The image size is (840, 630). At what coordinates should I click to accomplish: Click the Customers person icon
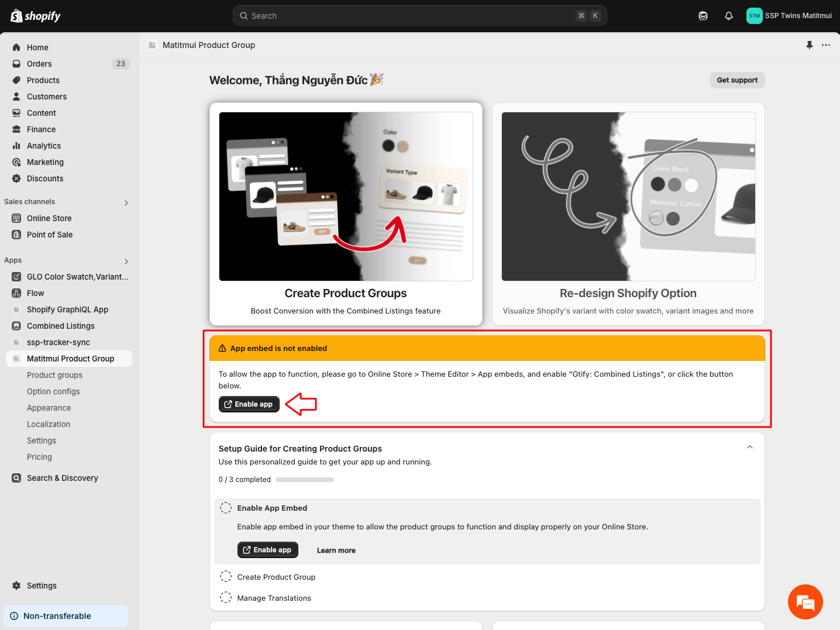(16, 97)
